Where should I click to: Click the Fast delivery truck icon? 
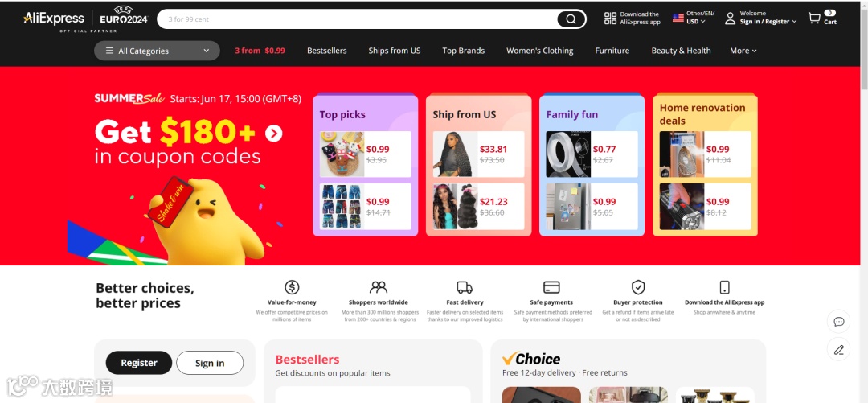click(x=465, y=287)
